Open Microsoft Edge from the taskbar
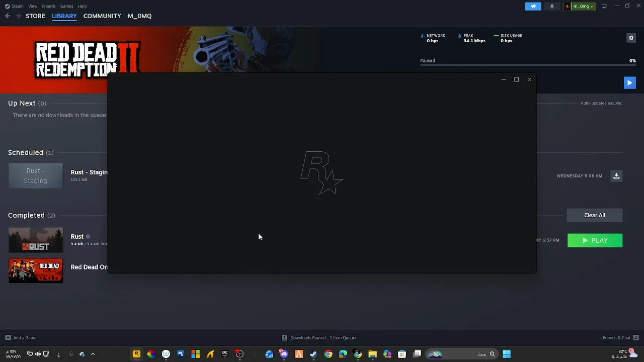 click(x=343, y=354)
